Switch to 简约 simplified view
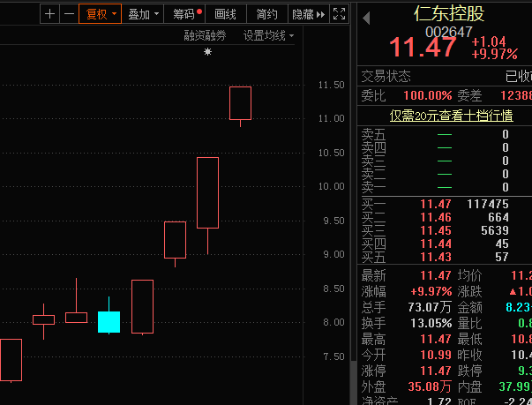The width and height of the screenshot is (532, 405). pyautogui.click(x=267, y=14)
